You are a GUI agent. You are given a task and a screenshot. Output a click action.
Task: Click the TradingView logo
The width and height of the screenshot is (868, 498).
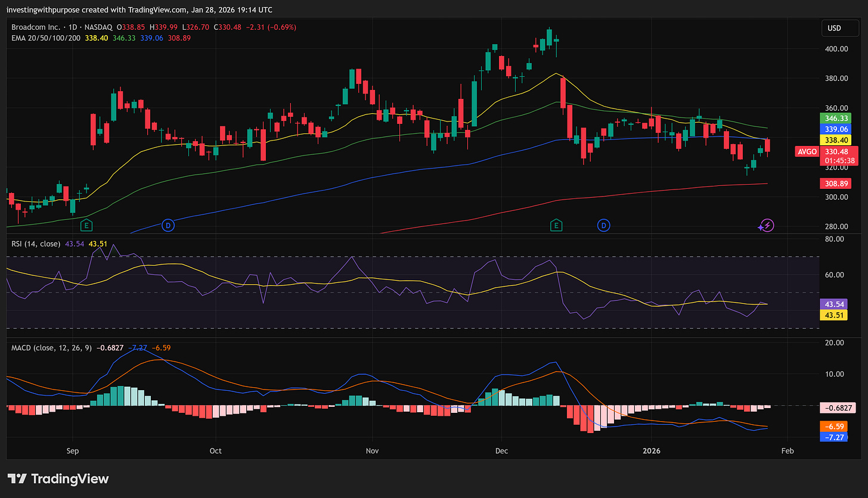[x=58, y=478]
